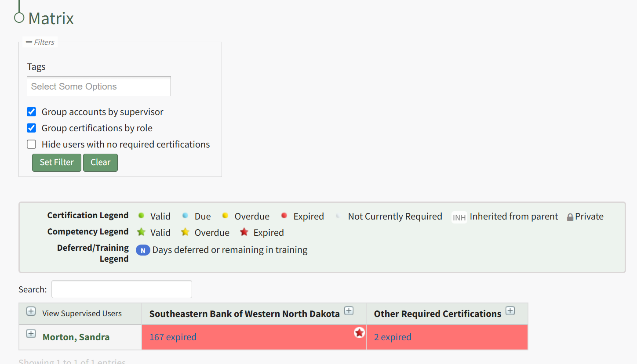637x364 pixels.
Task: Click the Private lock icon in legend
Action: (x=570, y=217)
